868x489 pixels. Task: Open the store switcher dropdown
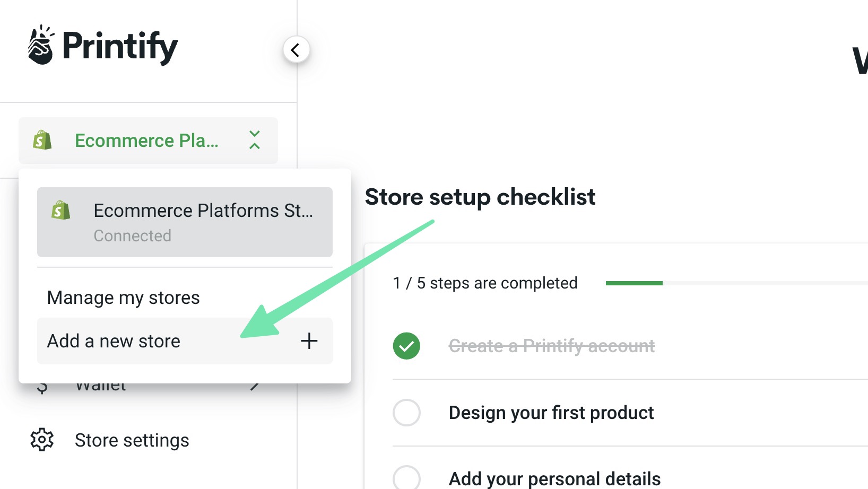point(147,141)
